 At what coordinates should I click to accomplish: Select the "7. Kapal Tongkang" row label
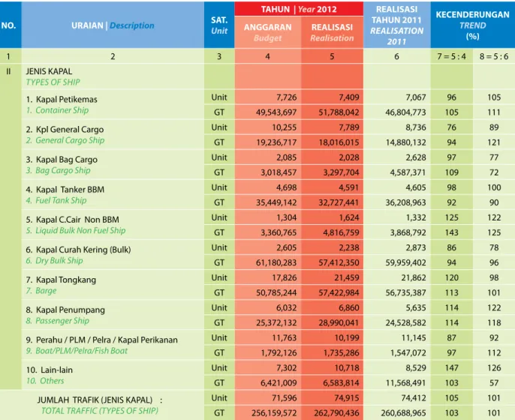tap(61, 280)
